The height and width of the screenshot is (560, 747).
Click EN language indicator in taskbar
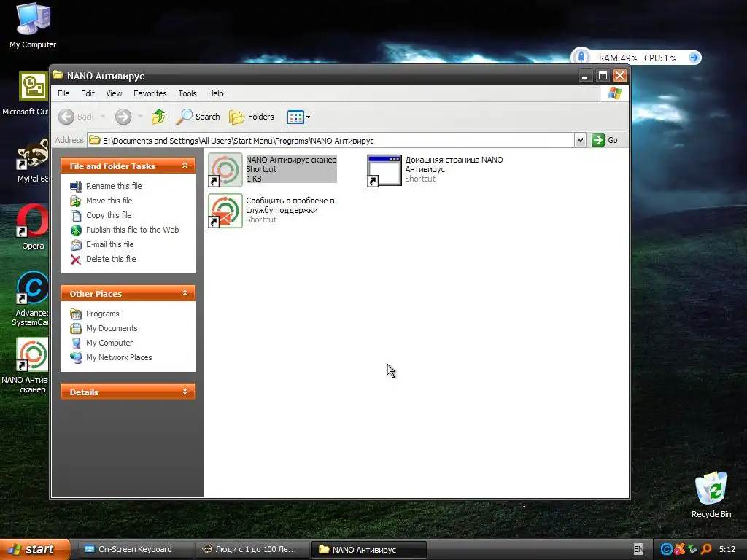pos(638,549)
